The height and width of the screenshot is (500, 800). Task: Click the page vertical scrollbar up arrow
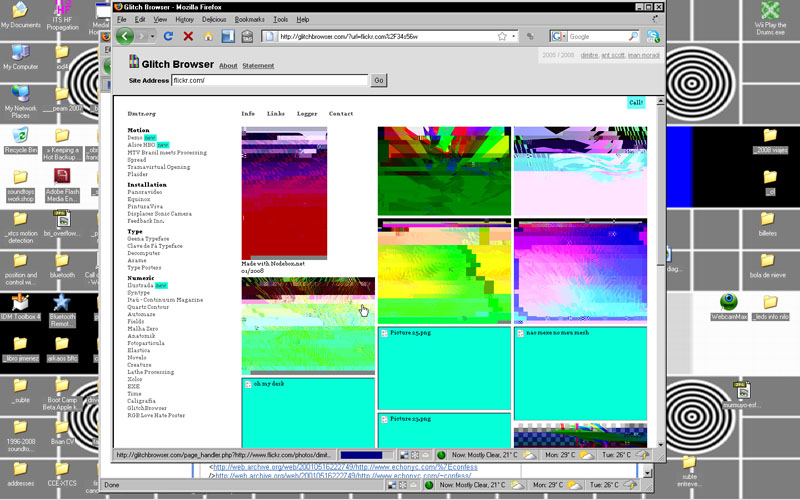click(x=660, y=101)
